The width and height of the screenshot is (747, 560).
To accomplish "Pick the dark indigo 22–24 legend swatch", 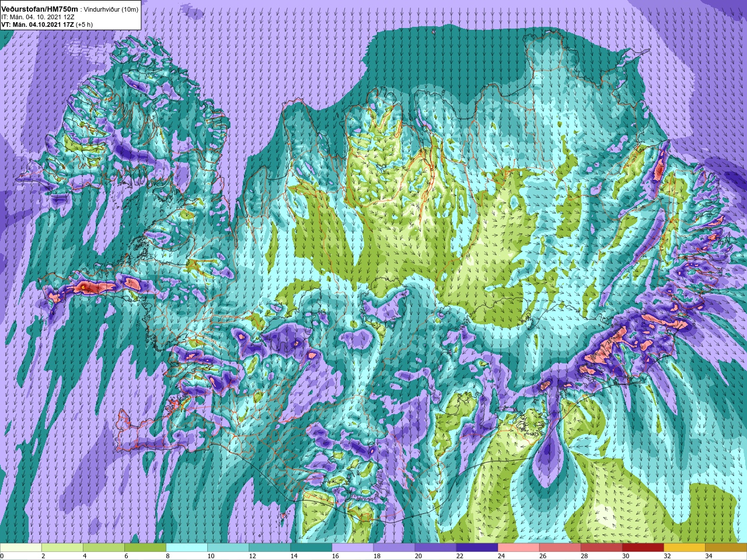I will (x=477, y=548).
